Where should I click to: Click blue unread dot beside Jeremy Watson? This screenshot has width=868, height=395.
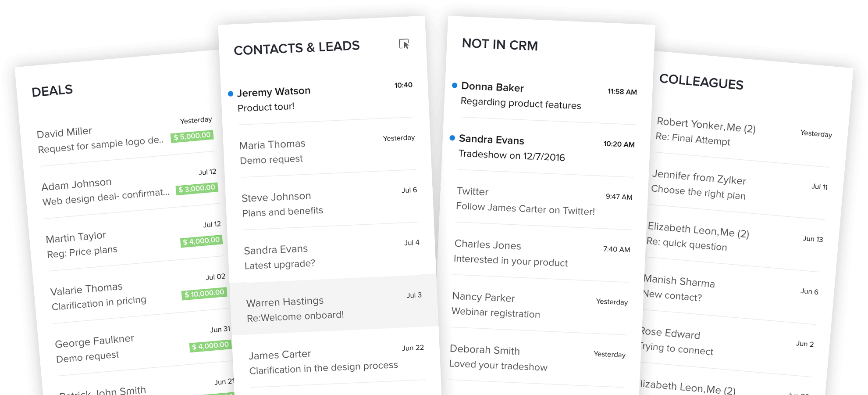point(231,93)
